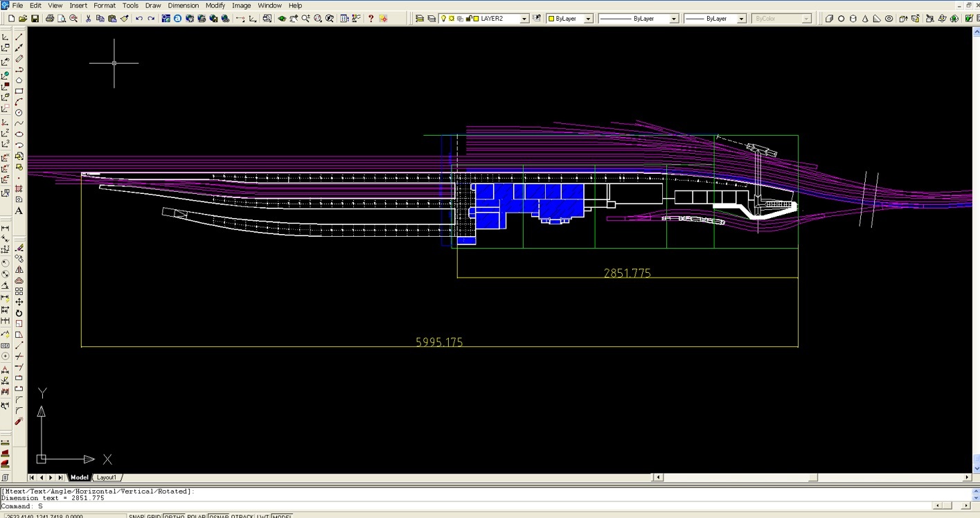Toggle SNAP mode in status bar
Viewport: 980px width, 518px height.
click(136, 516)
